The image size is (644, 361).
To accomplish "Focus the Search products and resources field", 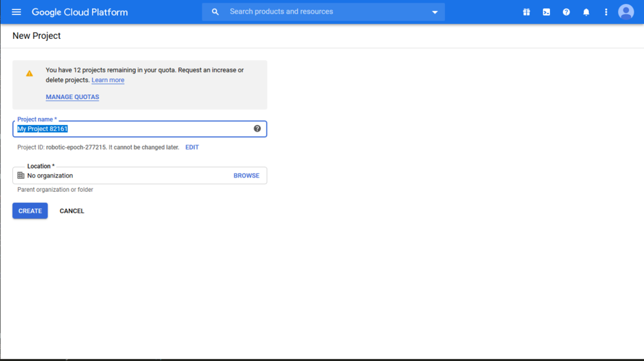I will (323, 12).
